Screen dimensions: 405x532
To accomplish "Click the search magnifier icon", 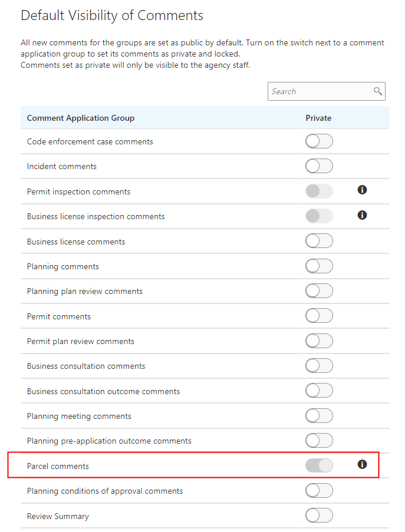I will pyautogui.click(x=378, y=91).
